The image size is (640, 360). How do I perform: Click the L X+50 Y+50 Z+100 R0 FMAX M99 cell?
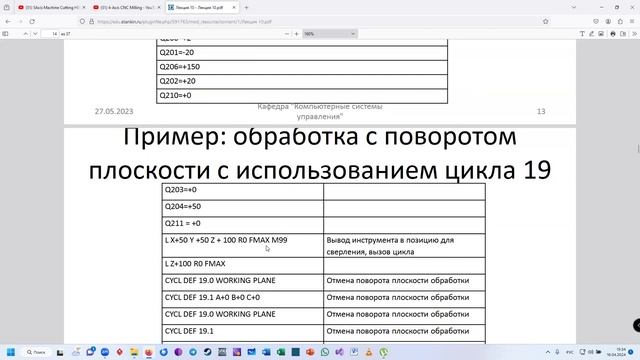coord(242,245)
